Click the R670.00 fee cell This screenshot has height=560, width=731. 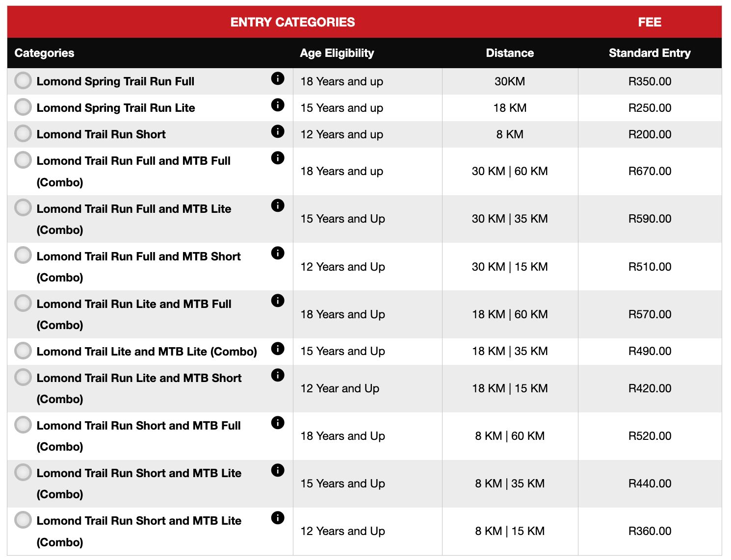[x=650, y=171]
